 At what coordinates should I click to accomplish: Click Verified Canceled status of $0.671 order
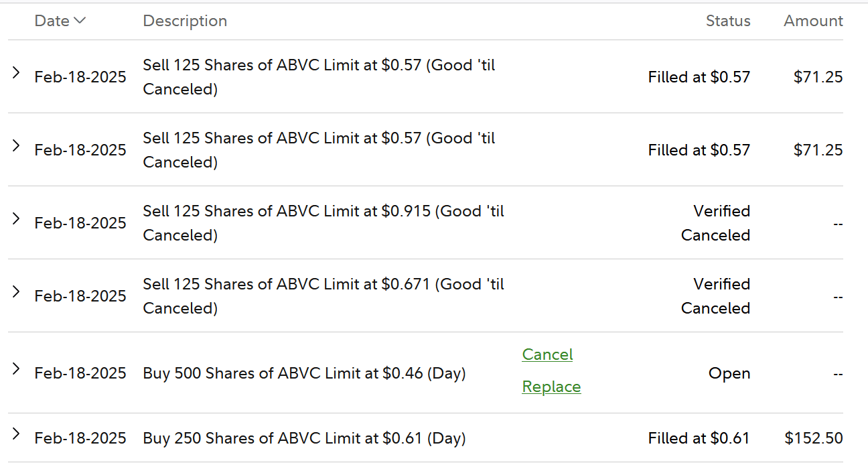coord(715,296)
